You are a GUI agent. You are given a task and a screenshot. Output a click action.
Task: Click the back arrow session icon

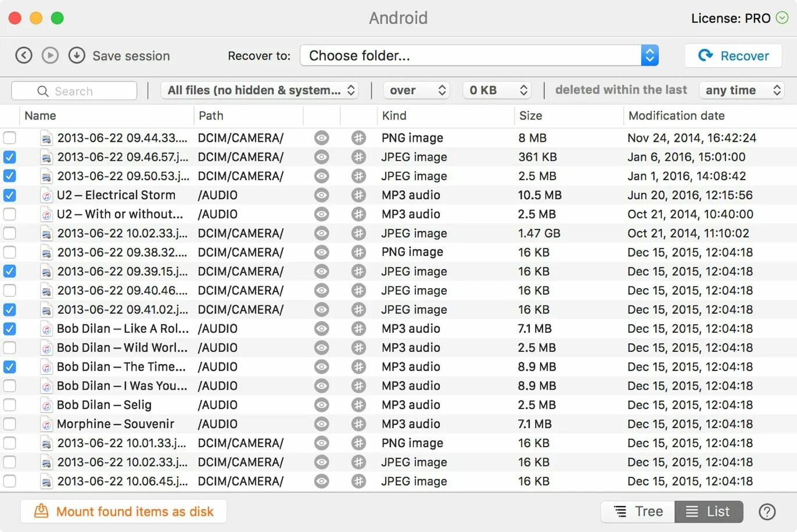point(23,55)
